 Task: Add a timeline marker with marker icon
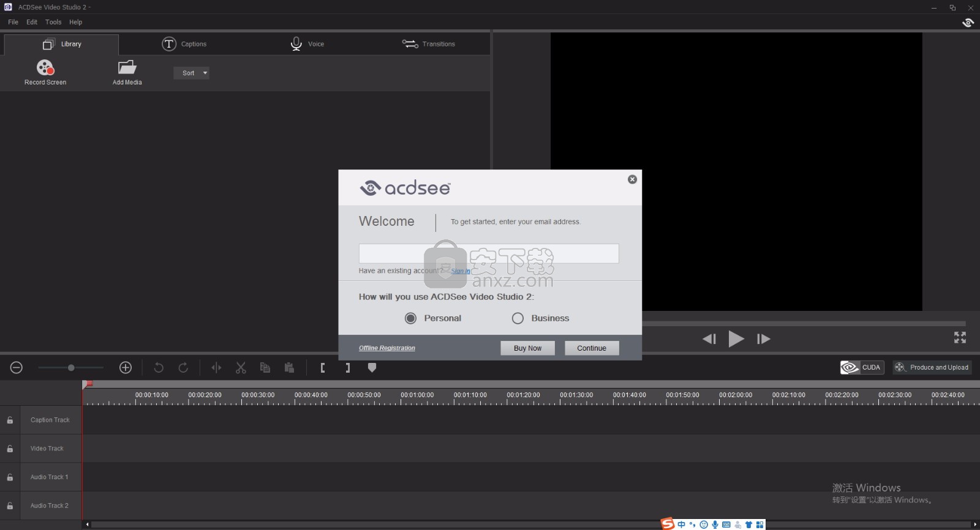(372, 367)
